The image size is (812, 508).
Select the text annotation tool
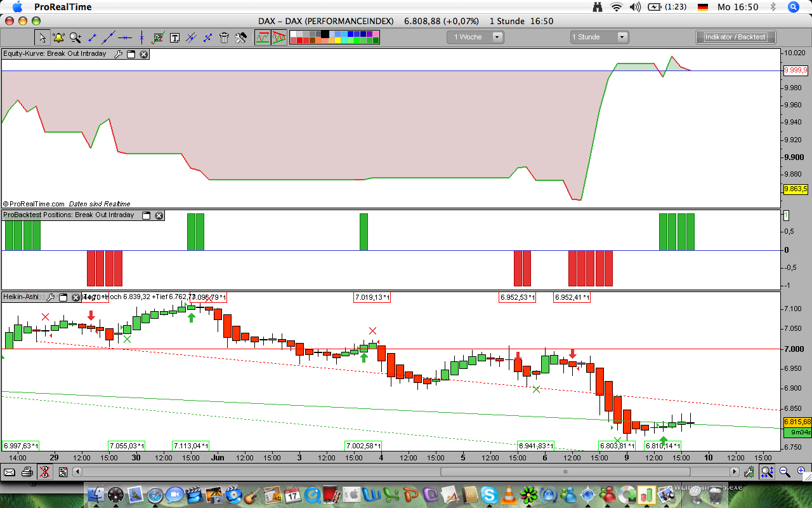[x=175, y=37]
